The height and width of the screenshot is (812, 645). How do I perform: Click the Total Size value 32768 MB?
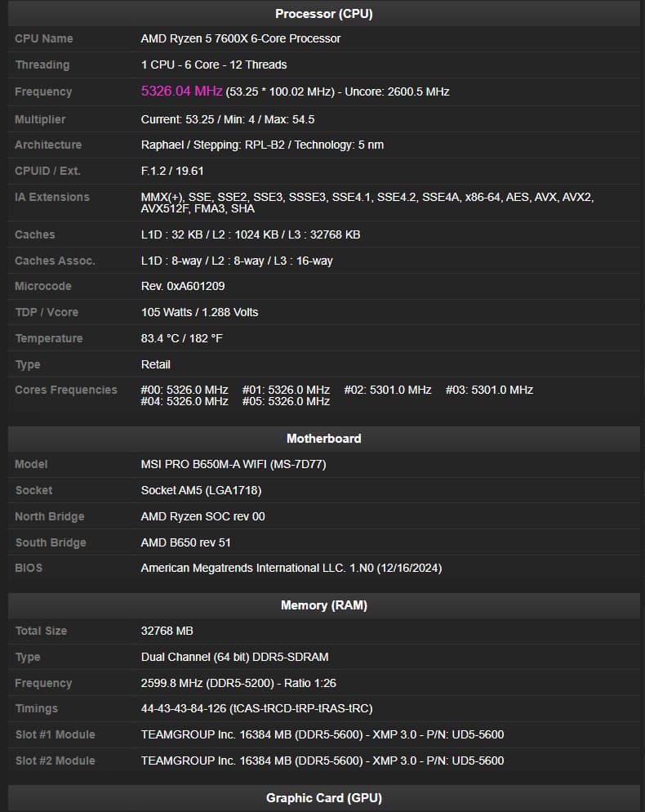click(167, 631)
